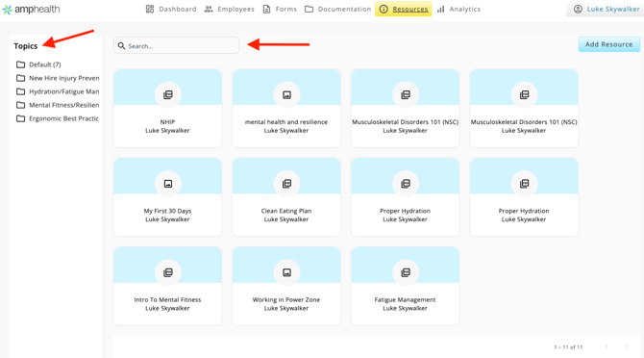Open the Forms tab

pyautogui.click(x=280, y=9)
